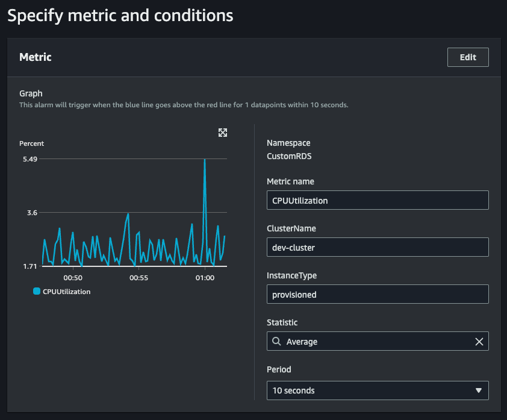Click the blue CPUUtilization legend swatch
The image size is (507, 420).
[37, 292]
